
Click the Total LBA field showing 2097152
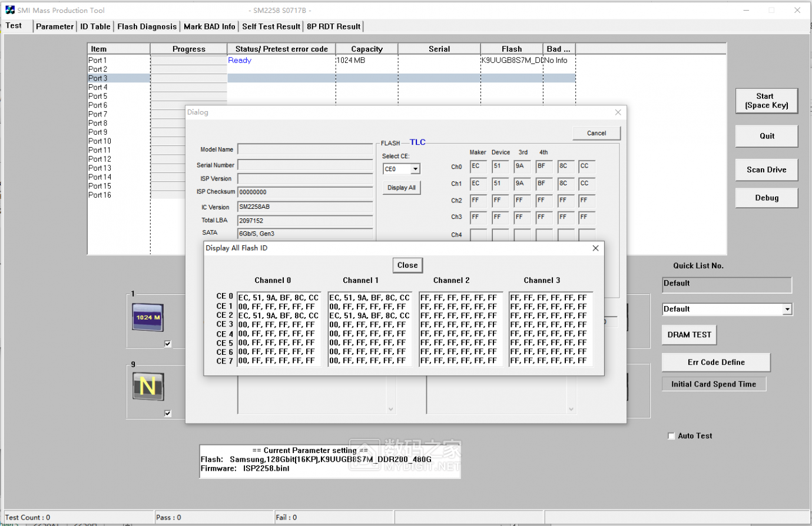[x=305, y=221]
